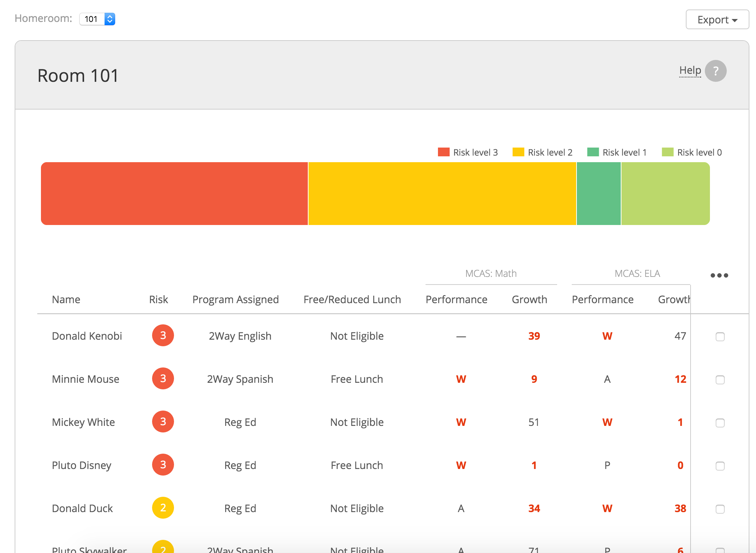The height and width of the screenshot is (553, 756).
Task: Click the red Risk level 3 bar segment
Action: [x=174, y=194]
